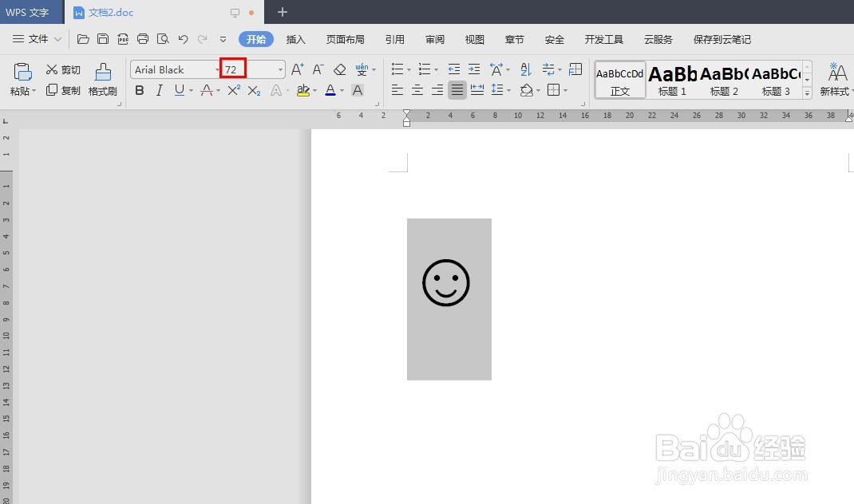
Task: Export to PDF using the PDF icon
Action: (x=123, y=38)
